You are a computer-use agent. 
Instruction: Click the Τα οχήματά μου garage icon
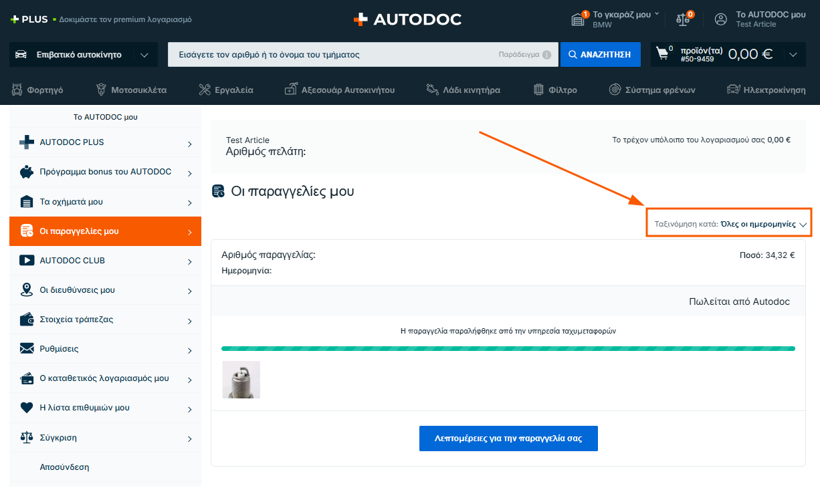(x=27, y=201)
